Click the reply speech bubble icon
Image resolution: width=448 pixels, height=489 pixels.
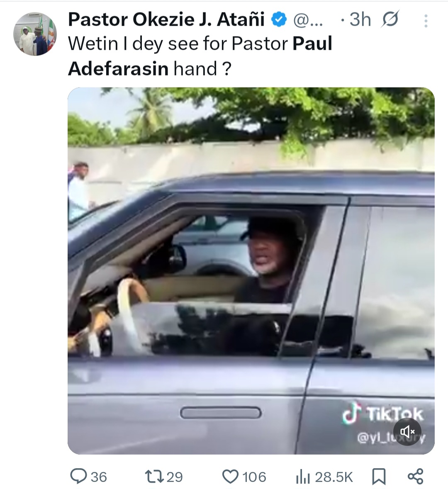click(78, 476)
